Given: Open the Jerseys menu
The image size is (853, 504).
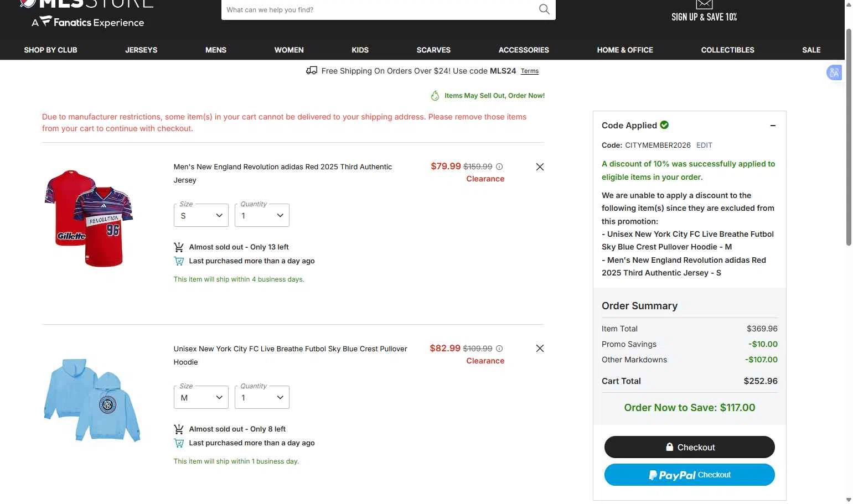Looking at the screenshot, I should point(141,50).
